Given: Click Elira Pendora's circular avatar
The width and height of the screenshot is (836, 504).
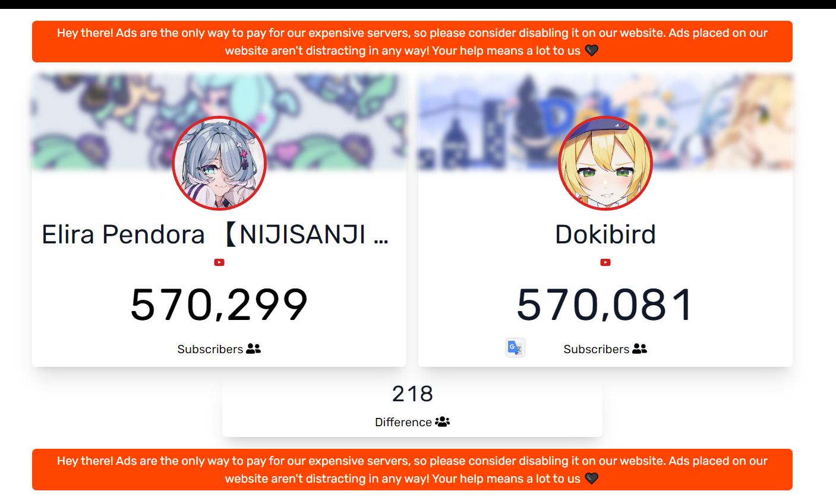Looking at the screenshot, I should [x=219, y=163].
